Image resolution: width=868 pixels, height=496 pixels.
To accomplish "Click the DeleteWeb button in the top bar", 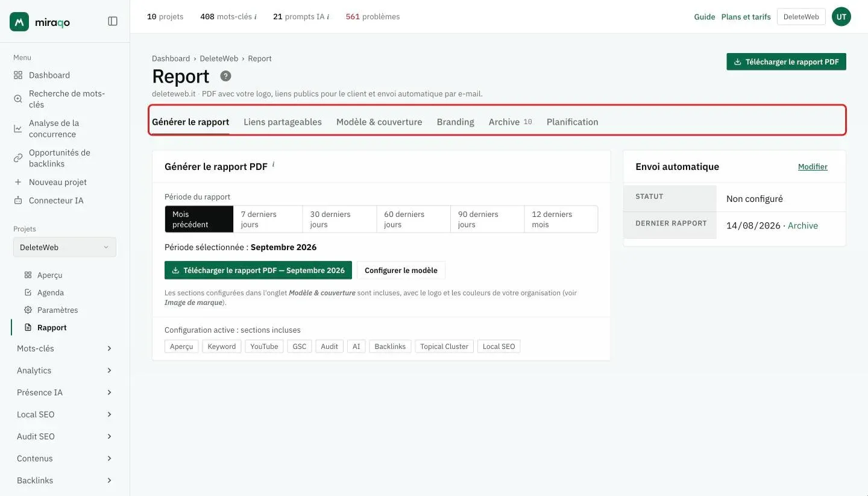I will click(x=801, y=17).
